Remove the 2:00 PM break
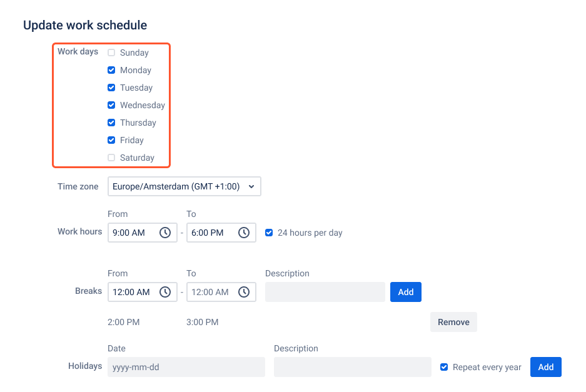 (453, 321)
